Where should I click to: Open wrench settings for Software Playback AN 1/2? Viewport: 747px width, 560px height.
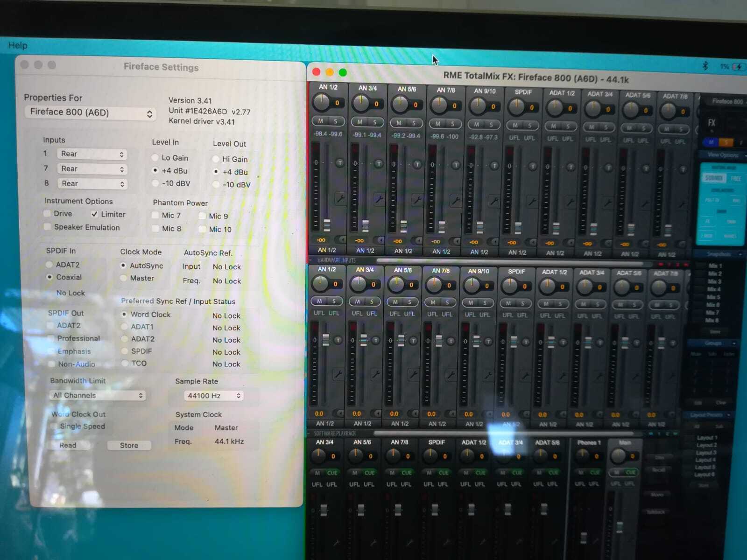338,374
